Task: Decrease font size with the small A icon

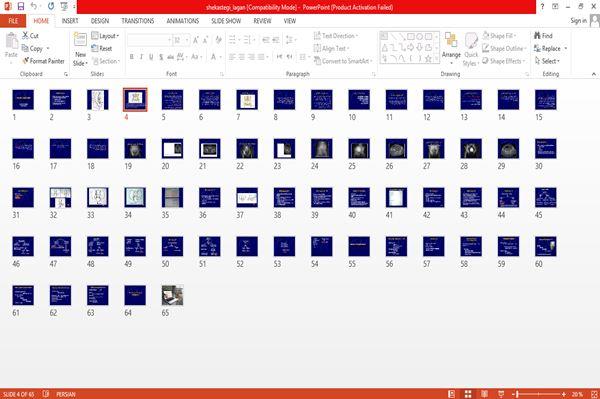Action: pos(205,40)
